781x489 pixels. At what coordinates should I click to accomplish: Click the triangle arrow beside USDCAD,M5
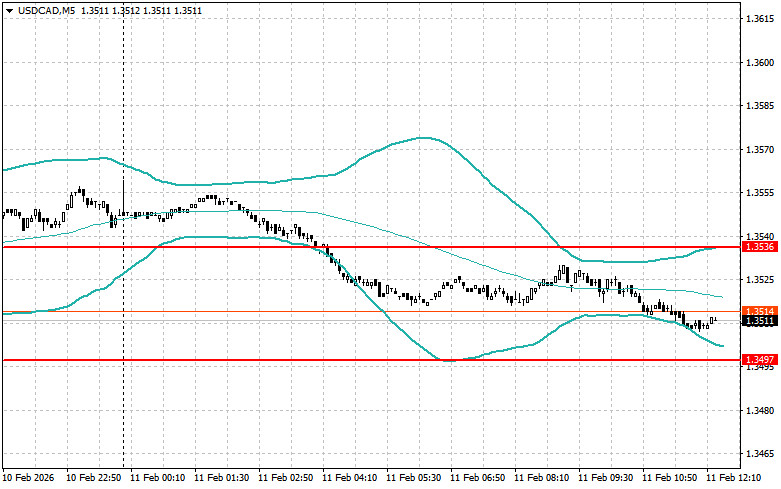[9, 11]
